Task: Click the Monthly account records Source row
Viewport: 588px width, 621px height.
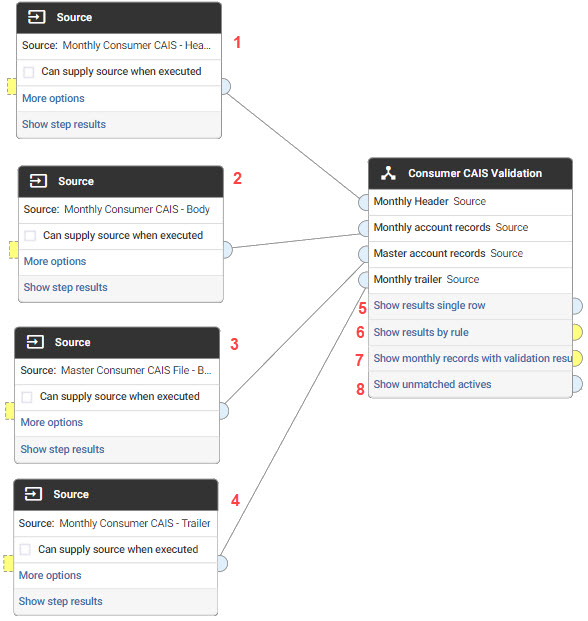Action: pos(470,228)
